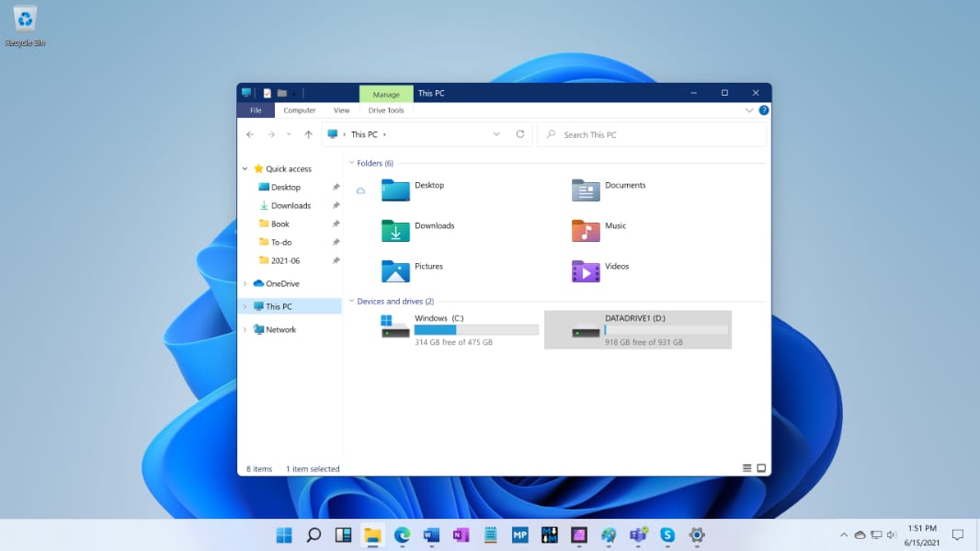Navigate up to the parent folder
The width and height of the screenshot is (980, 551).
pos(307,133)
